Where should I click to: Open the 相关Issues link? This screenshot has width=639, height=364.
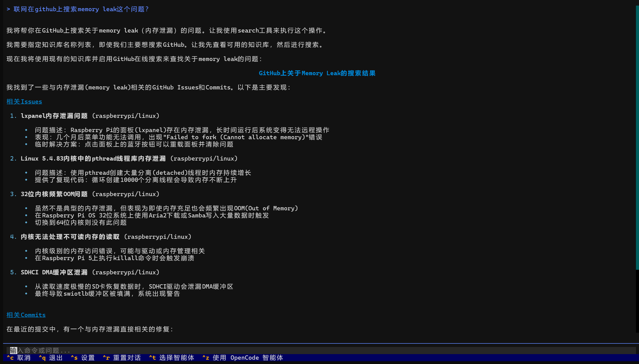[x=24, y=101]
